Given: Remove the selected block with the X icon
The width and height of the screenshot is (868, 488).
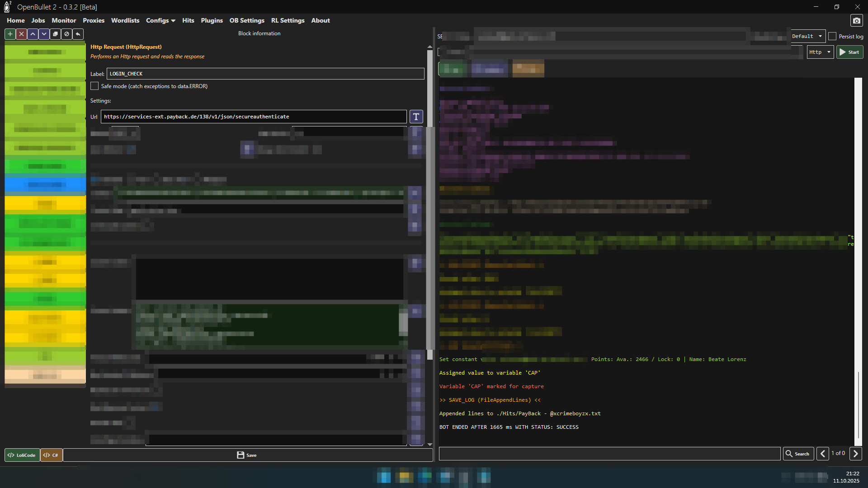Looking at the screenshot, I should point(21,34).
